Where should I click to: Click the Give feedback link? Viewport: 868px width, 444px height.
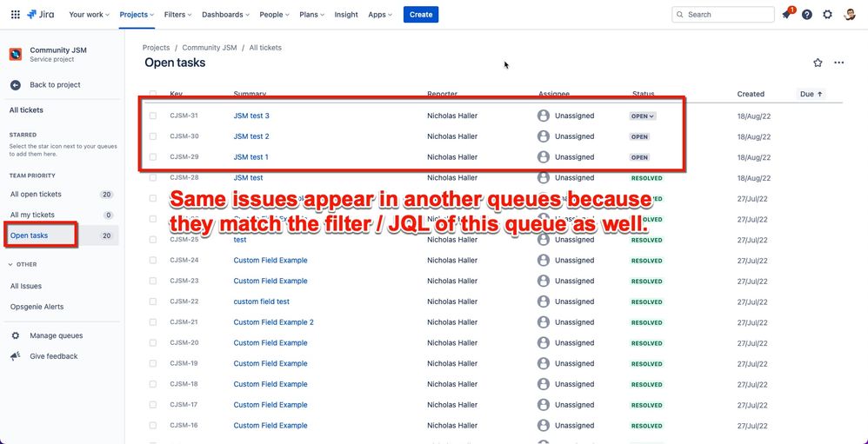54,356
